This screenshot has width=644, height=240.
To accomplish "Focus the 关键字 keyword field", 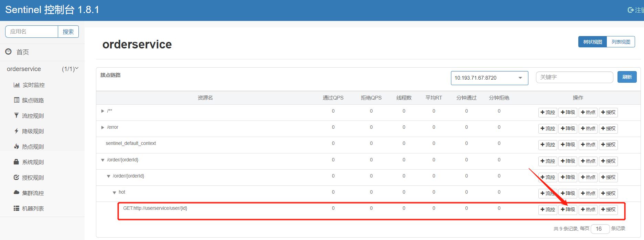I will coord(575,77).
